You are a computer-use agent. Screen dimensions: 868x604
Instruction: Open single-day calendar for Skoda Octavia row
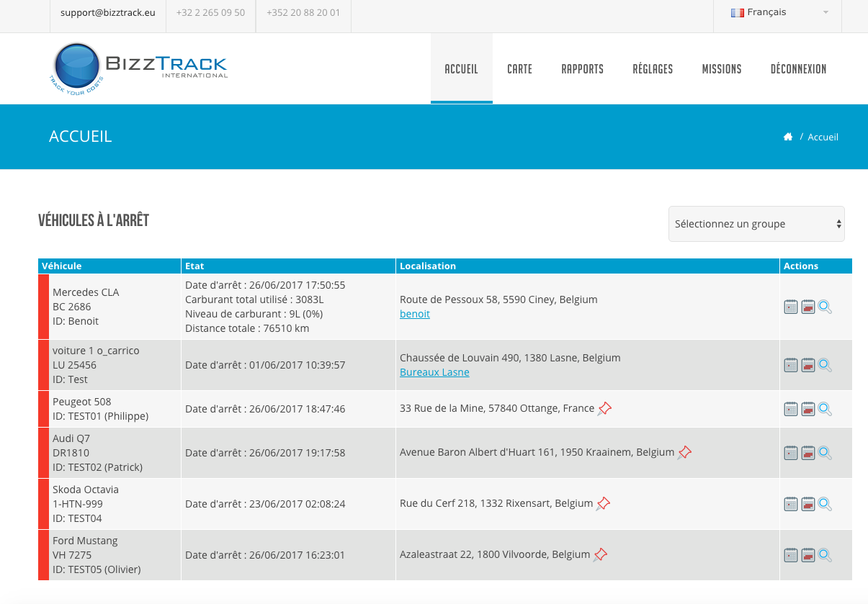791,505
